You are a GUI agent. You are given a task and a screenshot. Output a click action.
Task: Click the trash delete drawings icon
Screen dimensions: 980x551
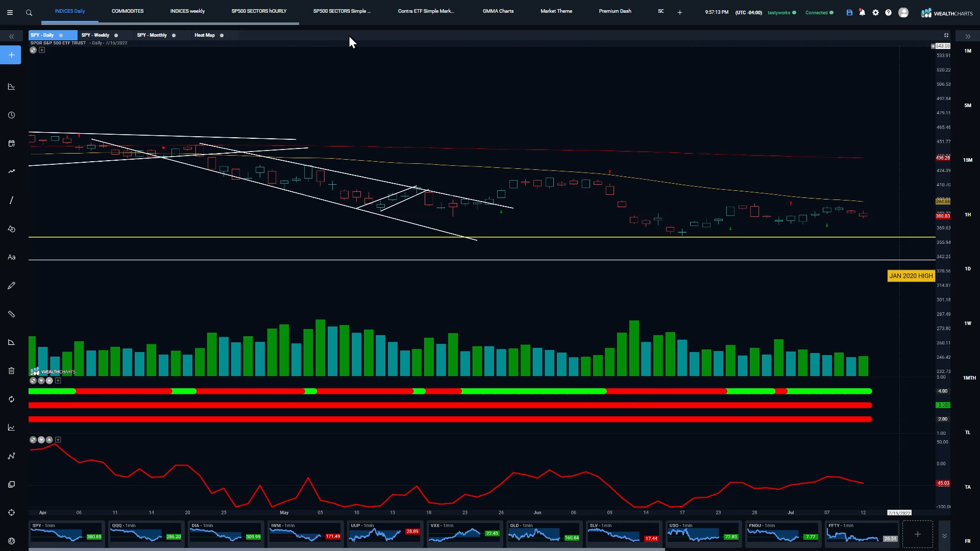11,371
